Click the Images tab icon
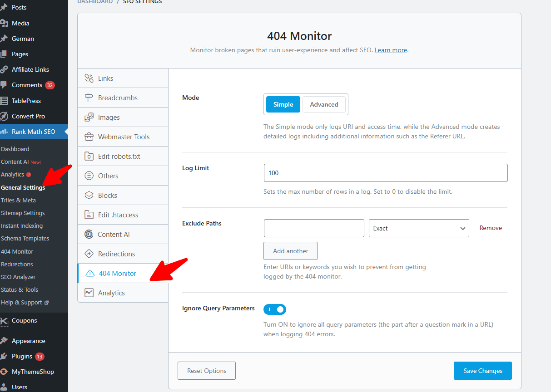 [89, 118]
